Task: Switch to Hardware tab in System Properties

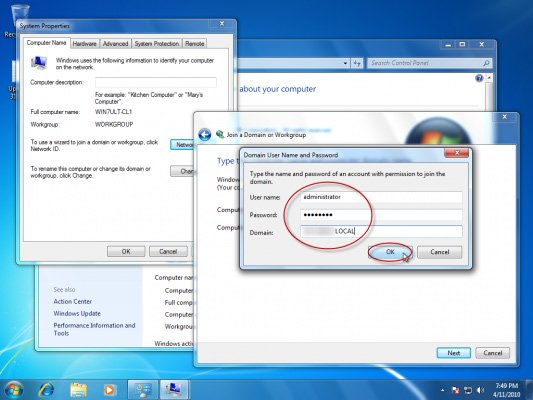Action: point(85,44)
